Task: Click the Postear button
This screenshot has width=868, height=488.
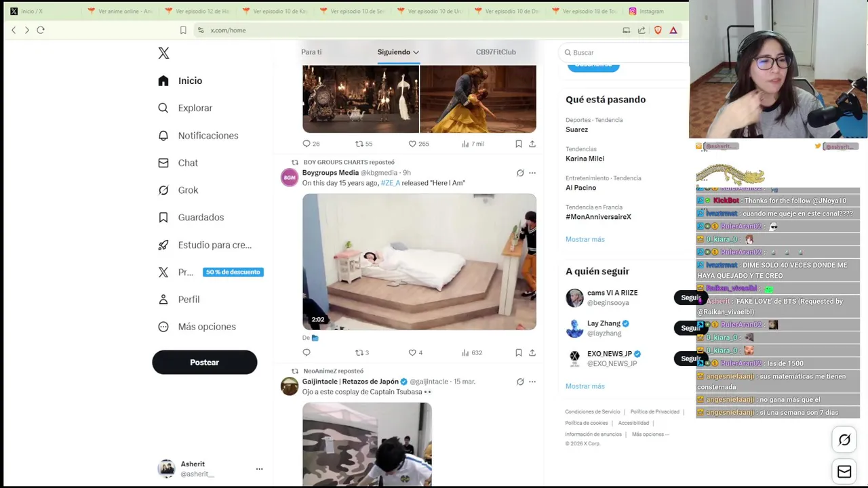Action: pyautogui.click(x=205, y=363)
